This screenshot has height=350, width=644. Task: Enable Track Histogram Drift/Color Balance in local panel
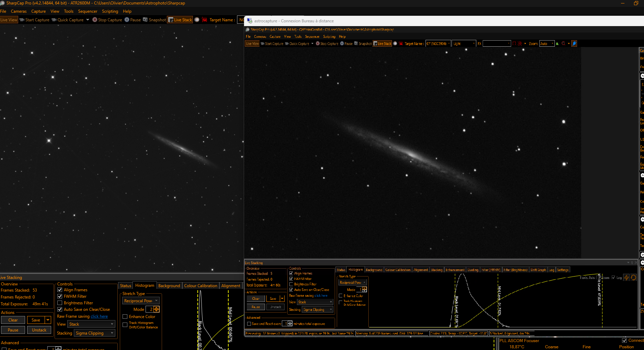[125, 325]
